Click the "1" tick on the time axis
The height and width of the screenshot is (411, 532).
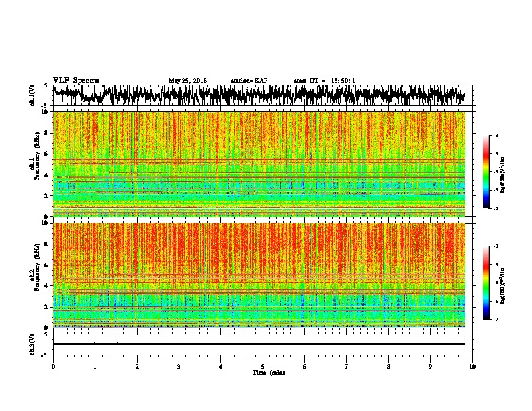[x=95, y=367]
